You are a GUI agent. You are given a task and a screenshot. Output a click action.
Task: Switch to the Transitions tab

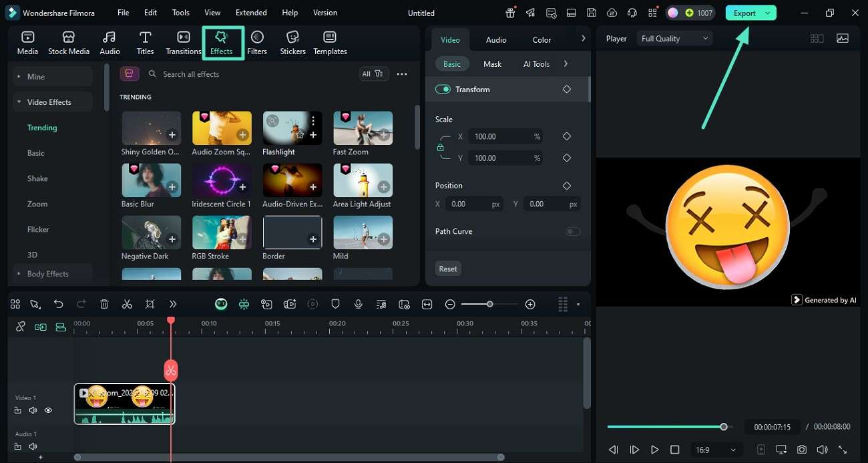184,43
